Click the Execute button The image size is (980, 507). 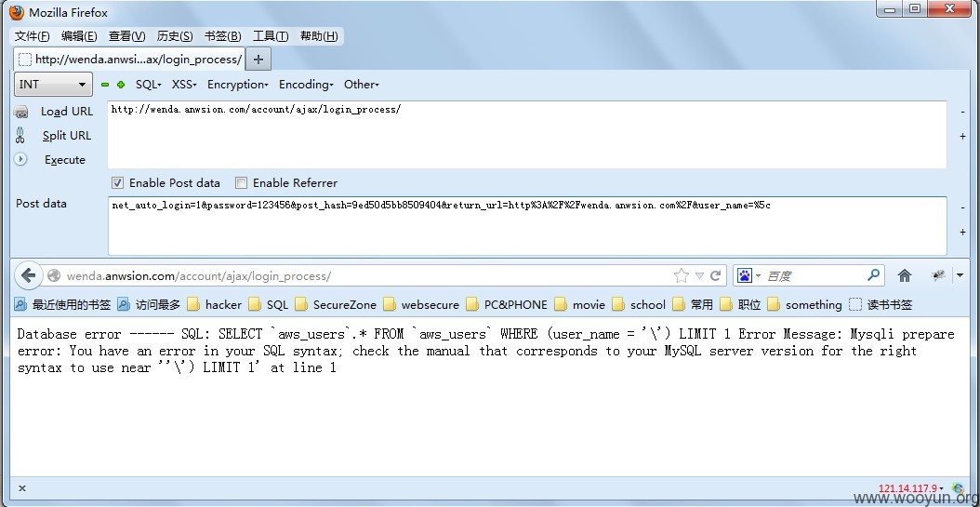64,160
